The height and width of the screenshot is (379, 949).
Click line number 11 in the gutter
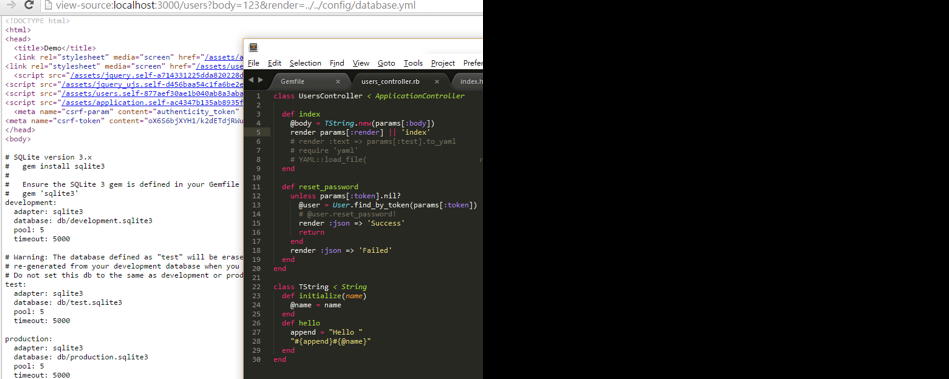[x=257, y=187]
